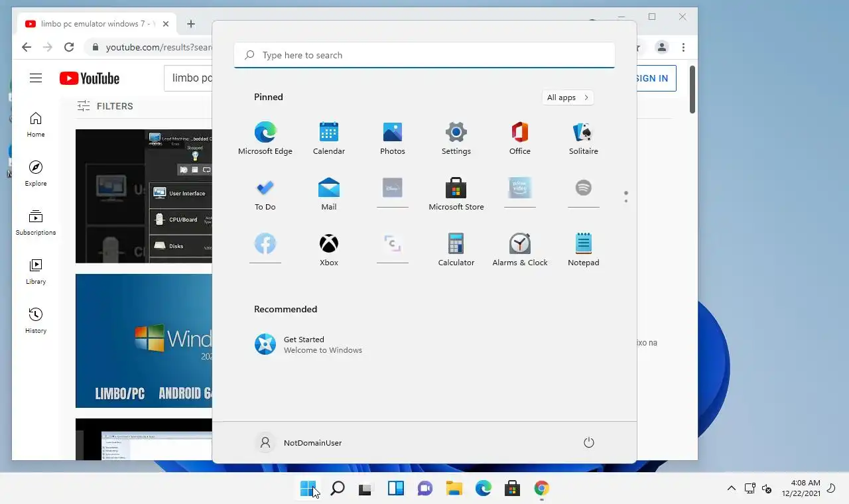The width and height of the screenshot is (849, 504).
Task: Close the limbo pc emulator tab
Action: (x=166, y=24)
